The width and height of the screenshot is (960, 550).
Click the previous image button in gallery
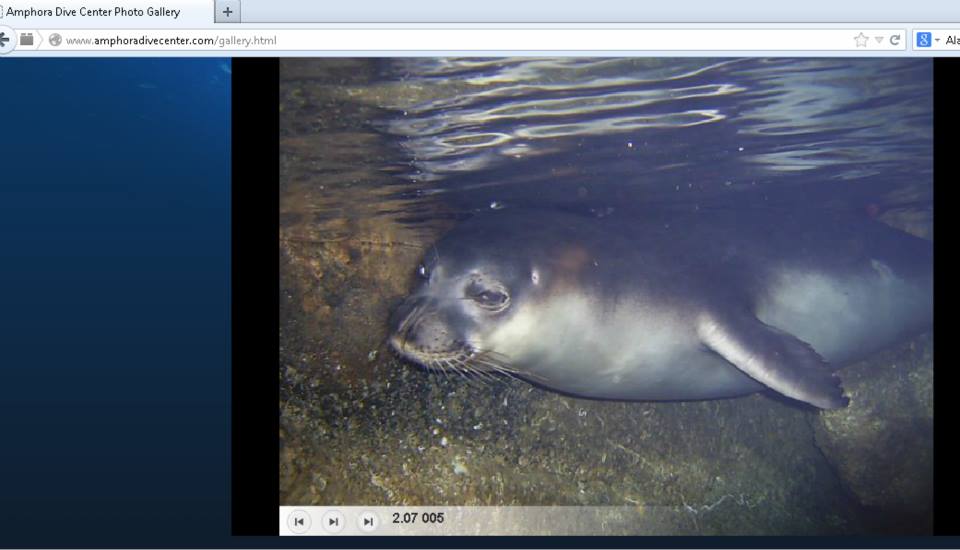tap(299, 521)
